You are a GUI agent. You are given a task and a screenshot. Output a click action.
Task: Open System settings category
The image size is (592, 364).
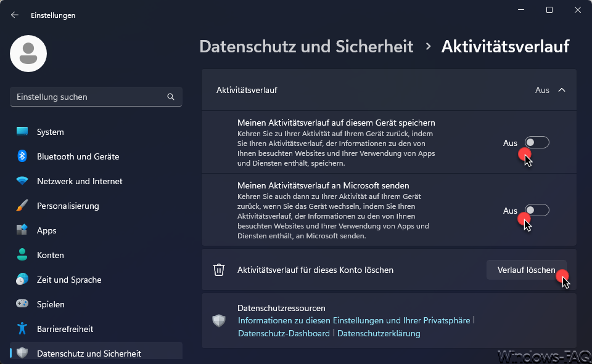click(96, 132)
